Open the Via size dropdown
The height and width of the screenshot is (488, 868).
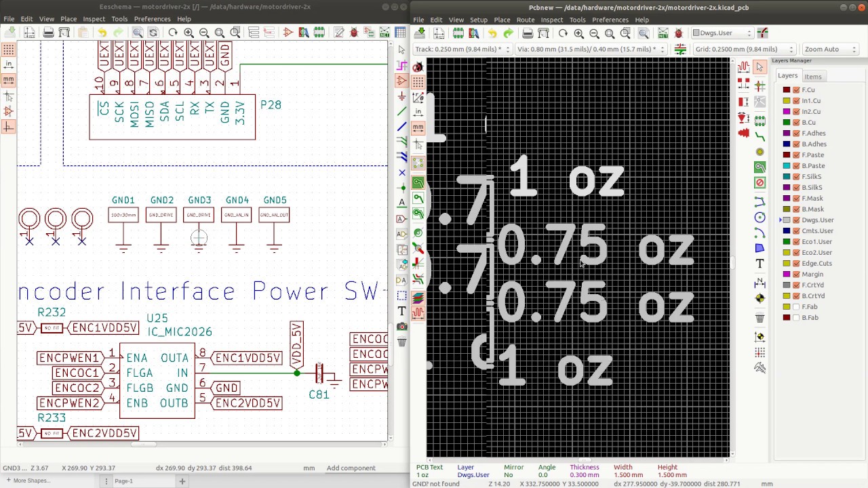pyautogui.click(x=591, y=49)
